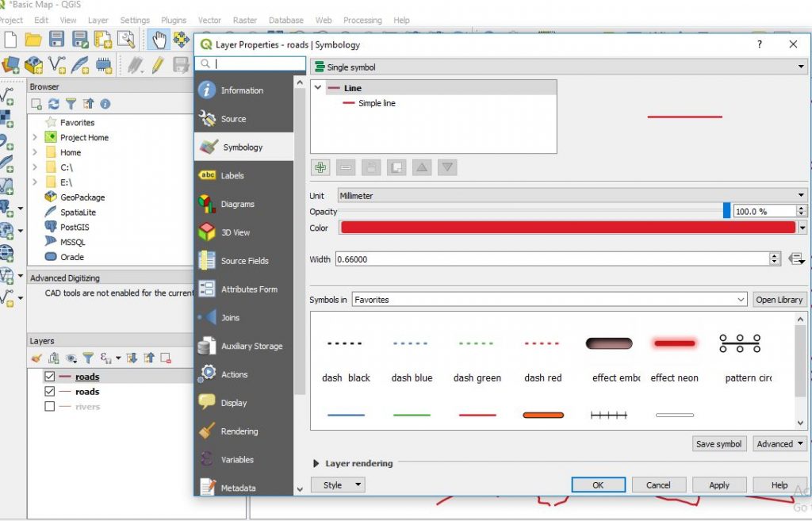Viewport: 812px width, 521px height.
Task: Select the Pan Map hand tool
Action: (x=159, y=40)
